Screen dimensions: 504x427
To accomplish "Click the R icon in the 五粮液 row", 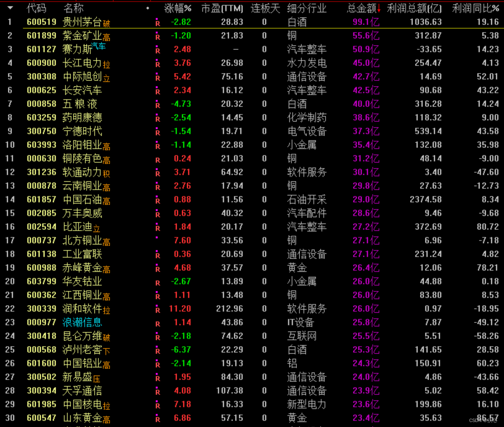I will (x=158, y=105).
